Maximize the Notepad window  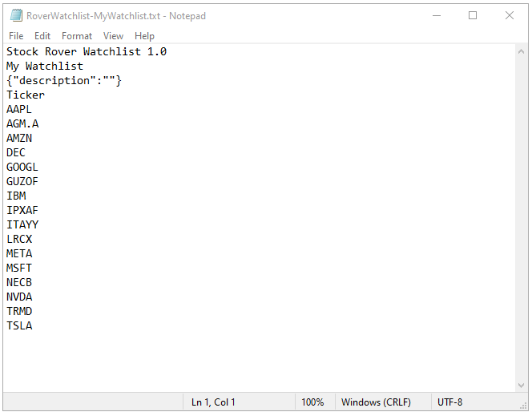click(x=473, y=15)
